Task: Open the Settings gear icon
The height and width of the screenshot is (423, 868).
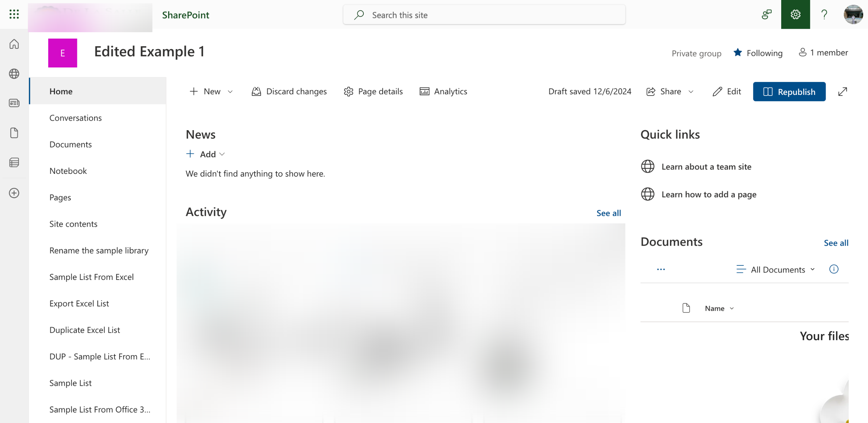Action: click(x=795, y=15)
